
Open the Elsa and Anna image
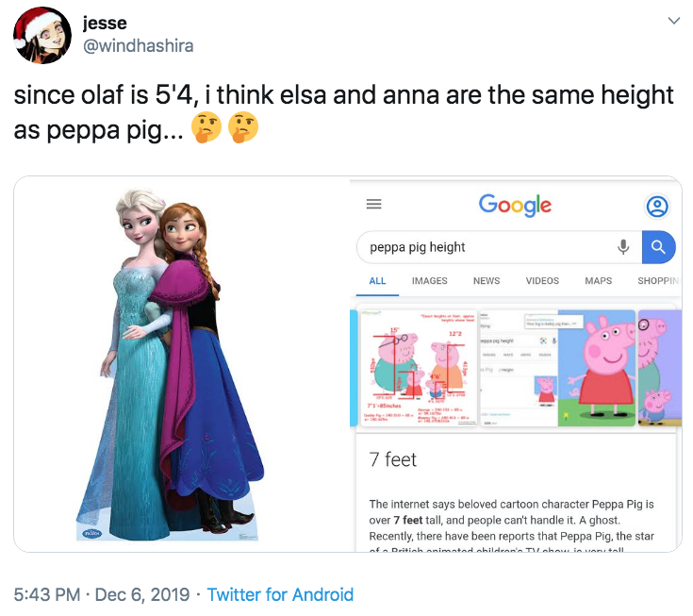(182, 363)
